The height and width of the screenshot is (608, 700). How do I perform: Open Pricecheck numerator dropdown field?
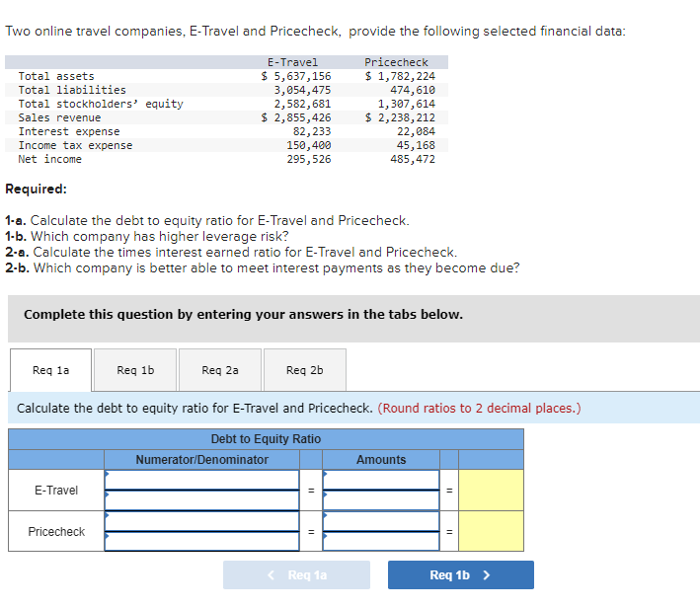click(x=201, y=521)
